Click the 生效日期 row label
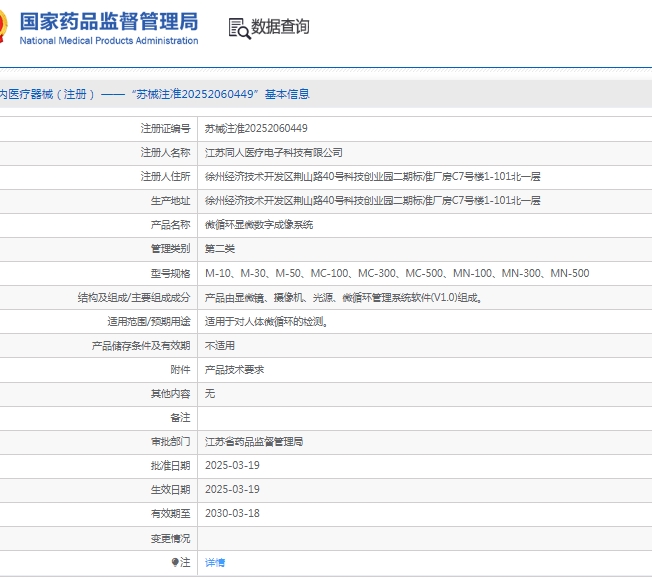 [170, 490]
